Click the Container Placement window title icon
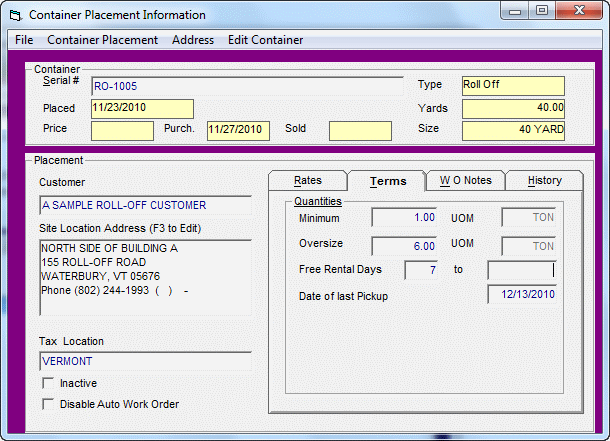The height and width of the screenshot is (441, 610). click(x=16, y=15)
